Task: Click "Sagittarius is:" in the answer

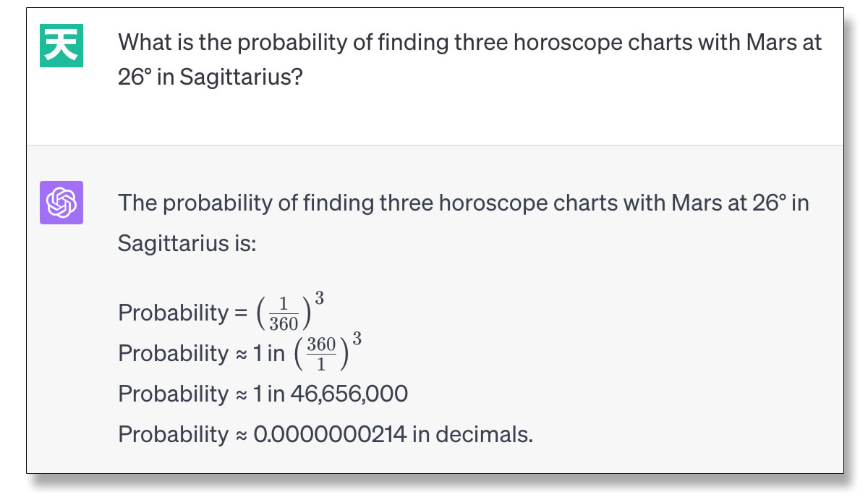Action: tap(187, 243)
